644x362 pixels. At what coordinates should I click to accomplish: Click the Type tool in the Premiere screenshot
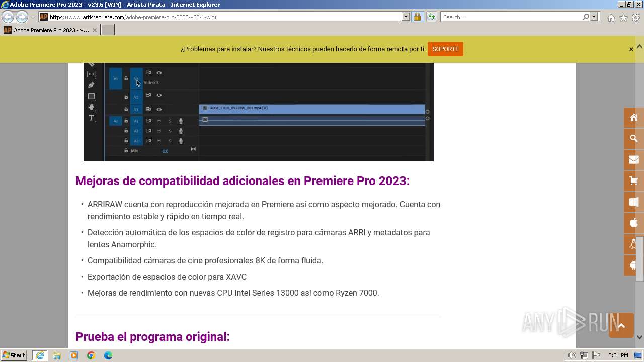[91, 118]
